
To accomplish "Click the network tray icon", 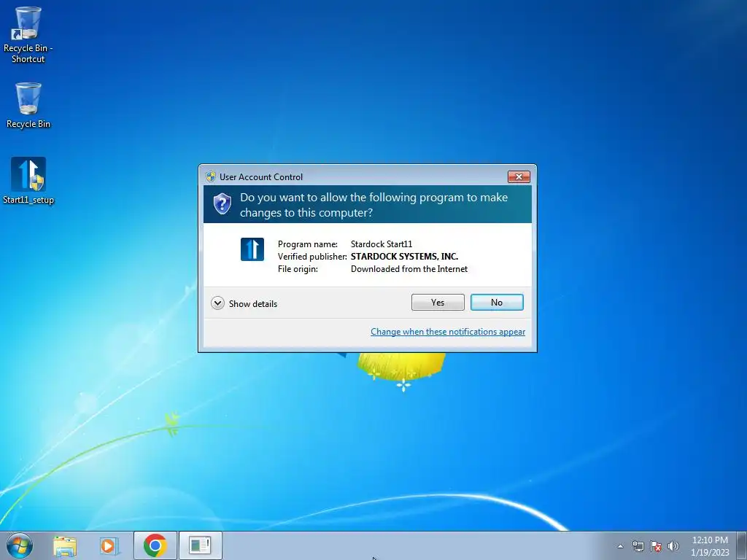I will coord(638,546).
